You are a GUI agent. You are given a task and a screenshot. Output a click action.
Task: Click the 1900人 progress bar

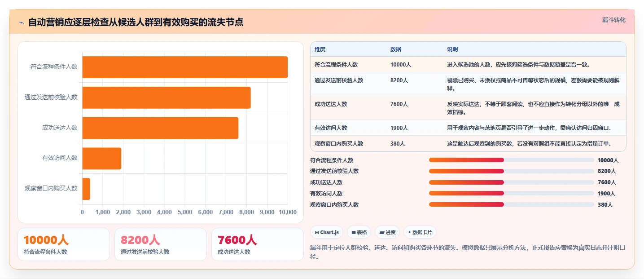512,194
